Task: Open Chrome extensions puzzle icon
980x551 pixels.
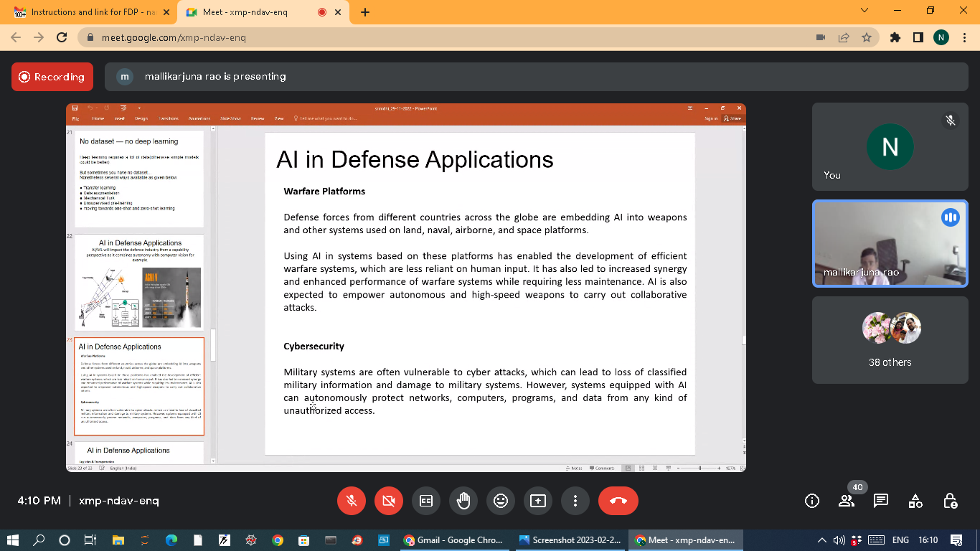Action: 895,37
